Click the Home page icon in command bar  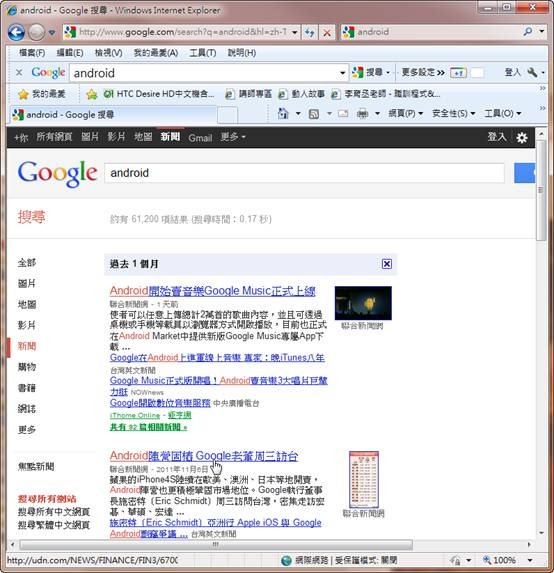coord(283,113)
